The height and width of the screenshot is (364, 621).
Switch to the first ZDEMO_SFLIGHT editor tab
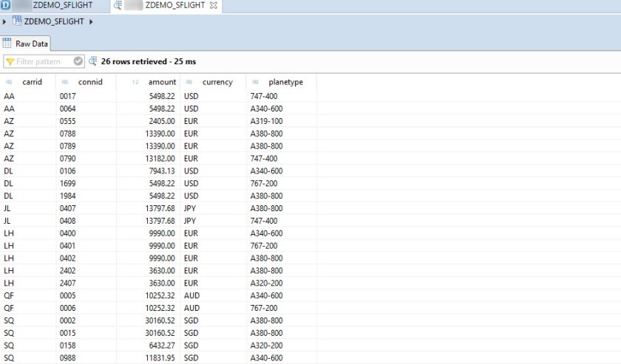click(62, 6)
